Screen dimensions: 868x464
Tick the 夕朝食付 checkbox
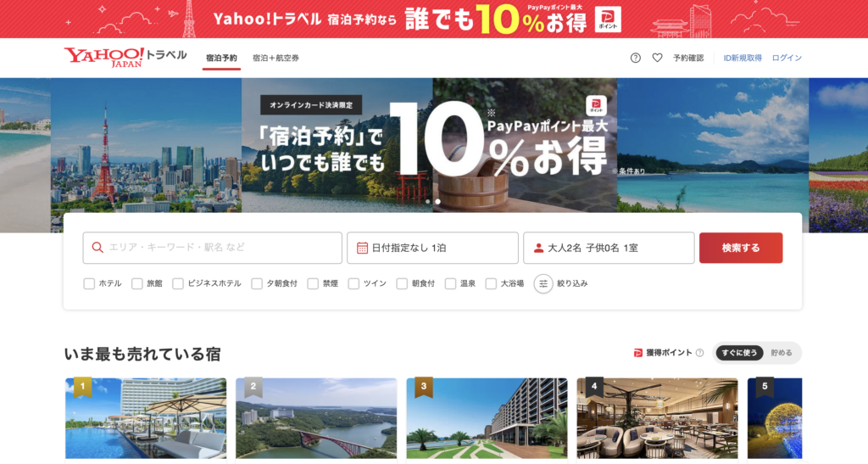(x=257, y=283)
